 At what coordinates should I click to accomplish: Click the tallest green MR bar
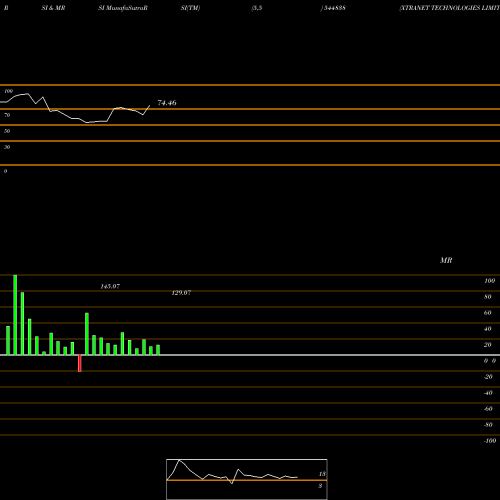click(15, 315)
